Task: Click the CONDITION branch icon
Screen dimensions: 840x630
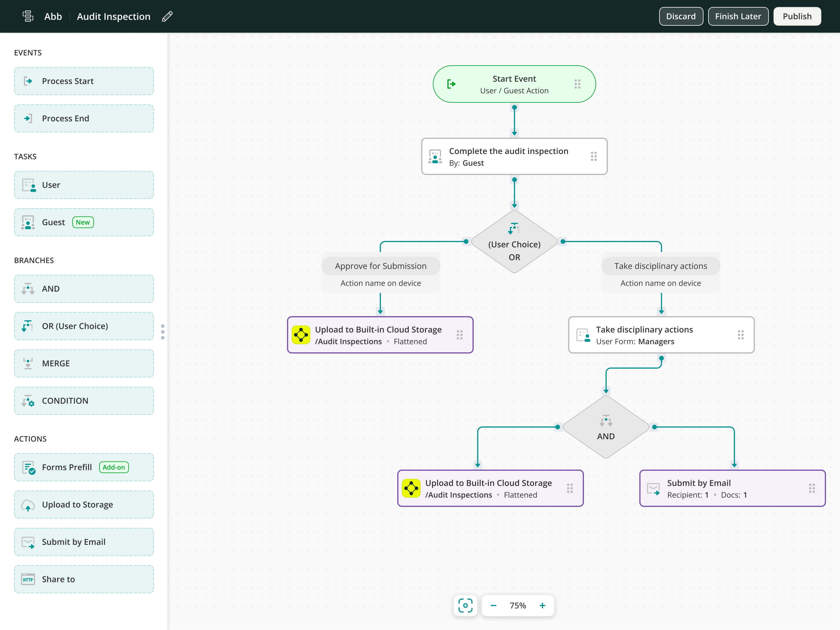Action: [x=28, y=401]
